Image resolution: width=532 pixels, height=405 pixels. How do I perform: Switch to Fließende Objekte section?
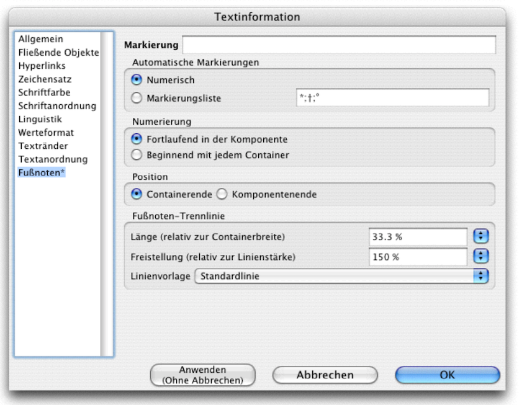[x=58, y=53]
